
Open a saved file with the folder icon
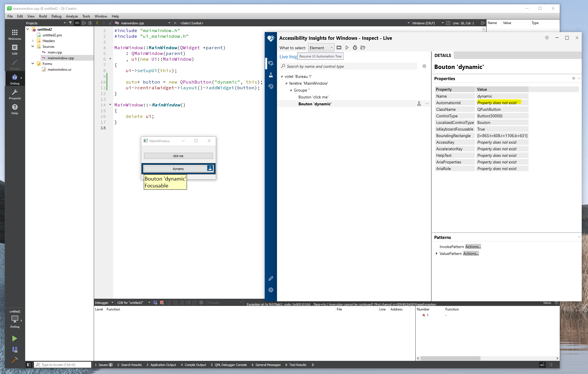pos(363,48)
